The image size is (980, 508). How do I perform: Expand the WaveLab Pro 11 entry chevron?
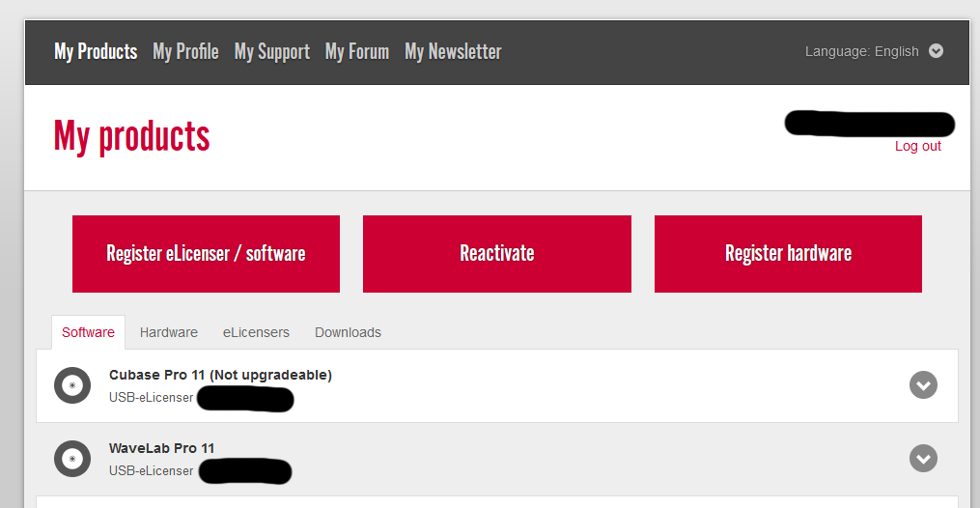click(x=923, y=459)
